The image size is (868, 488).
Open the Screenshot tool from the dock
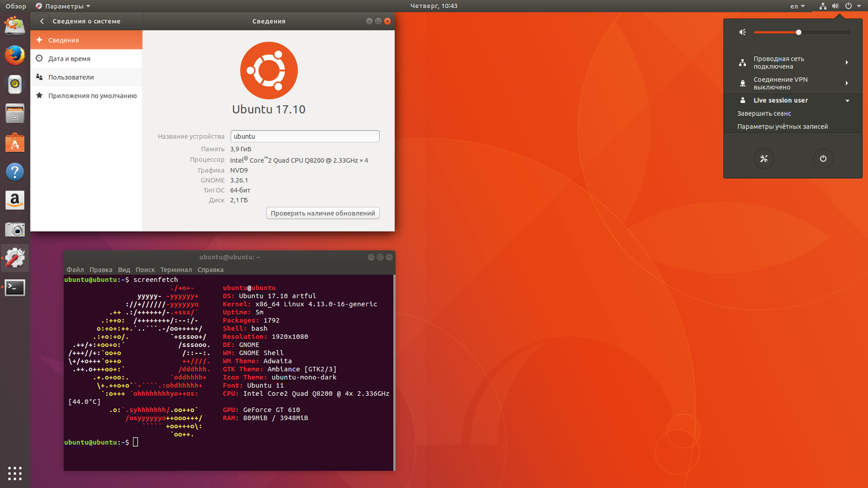(15, 229)
